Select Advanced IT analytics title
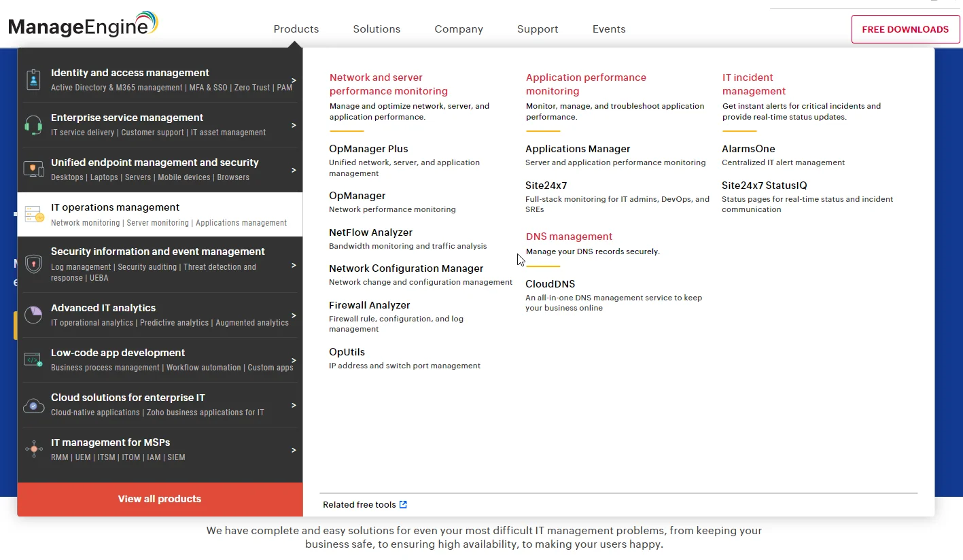The image size is (963, 560). pyautogui.click(x=103, y=308)
